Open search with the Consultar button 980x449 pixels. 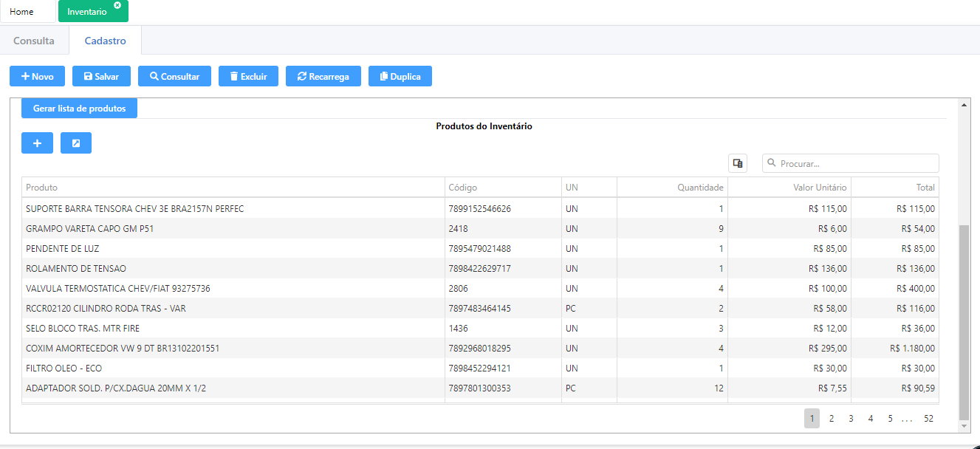coord(174,76)
